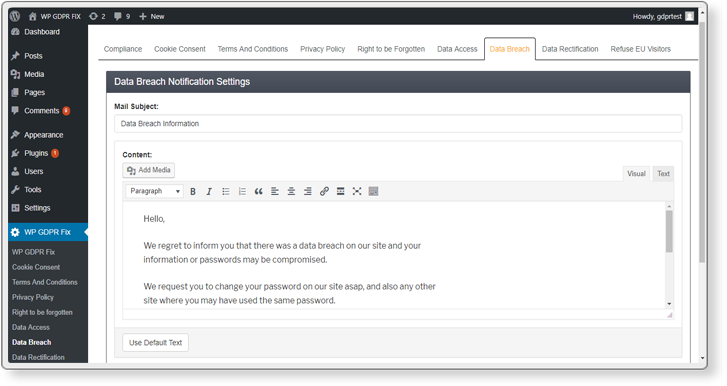This screenshot has width=727, height=386.
Task: Open the gdprtest user avatar
Action: pyautogui.click(x=689, y=16)
